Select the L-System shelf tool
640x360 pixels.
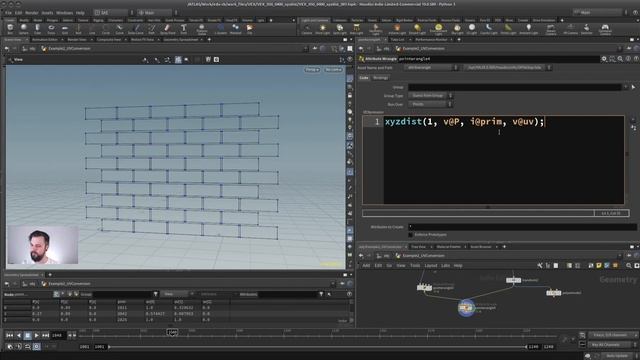(220, 29)
